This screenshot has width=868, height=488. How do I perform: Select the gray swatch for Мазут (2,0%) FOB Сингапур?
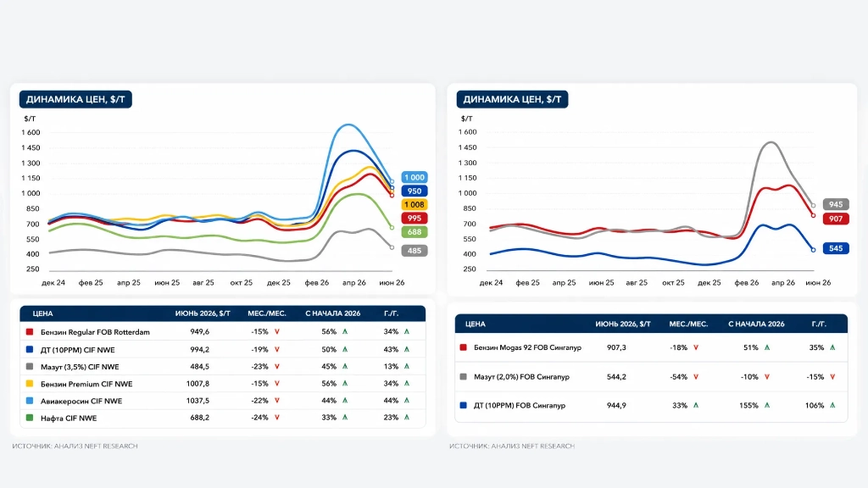coord(464,377)
